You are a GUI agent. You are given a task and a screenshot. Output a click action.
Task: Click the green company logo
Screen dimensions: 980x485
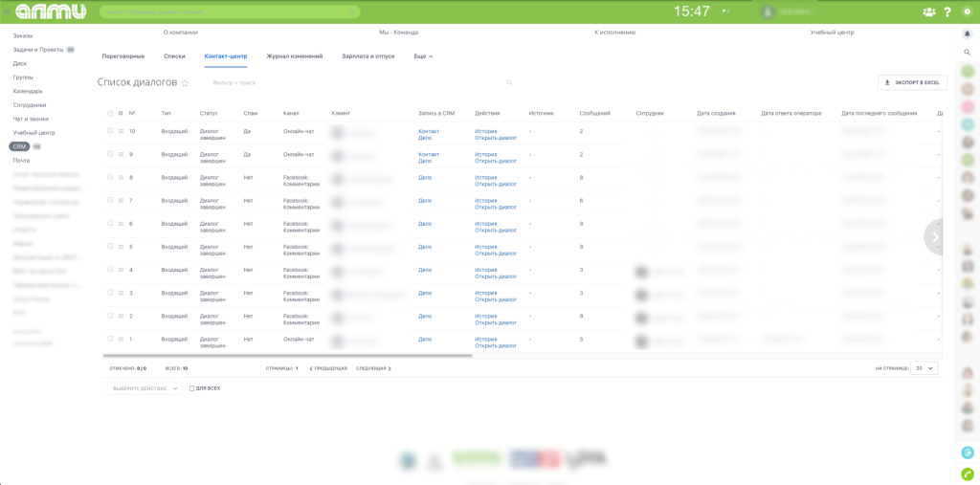51,11
